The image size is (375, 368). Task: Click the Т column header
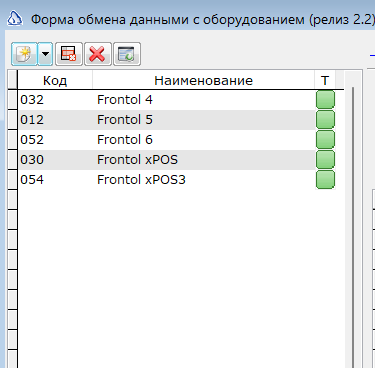point(325,80)
